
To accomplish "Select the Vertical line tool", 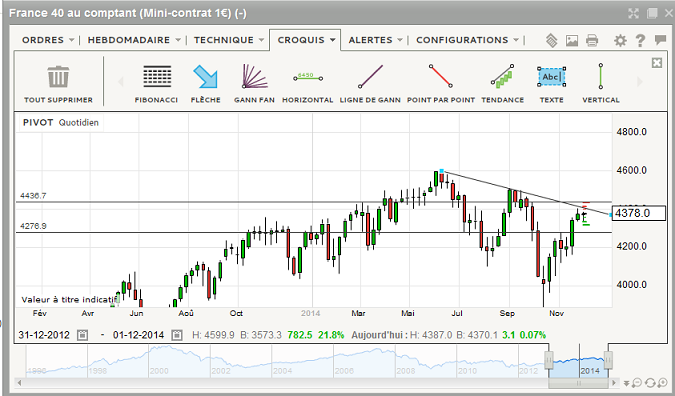I will tap(601, 76).
